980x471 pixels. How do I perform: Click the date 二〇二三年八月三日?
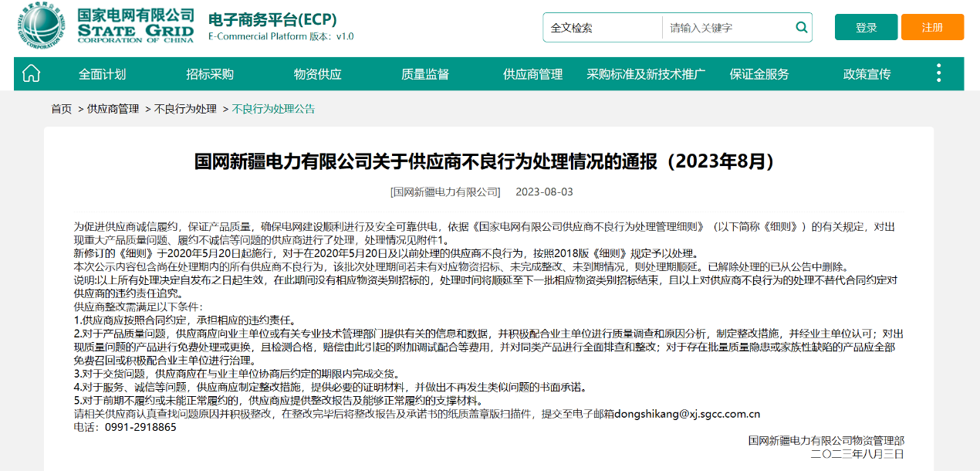[857, 453]
